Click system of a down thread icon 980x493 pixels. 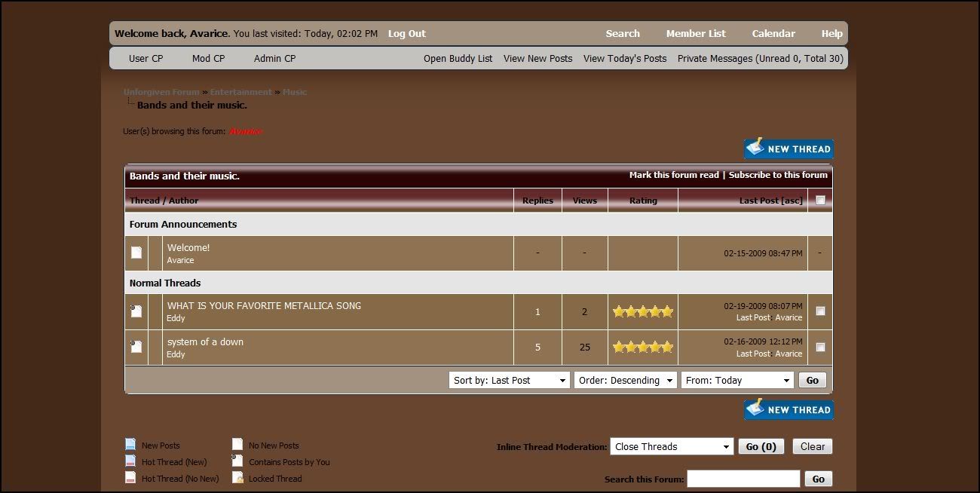tap(136, 347)
